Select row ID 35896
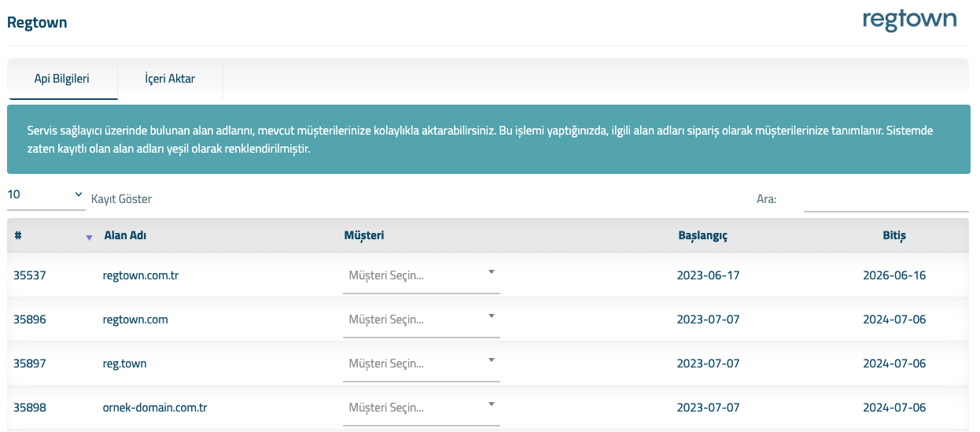This screenshot has height=432, width=980. 30,319
